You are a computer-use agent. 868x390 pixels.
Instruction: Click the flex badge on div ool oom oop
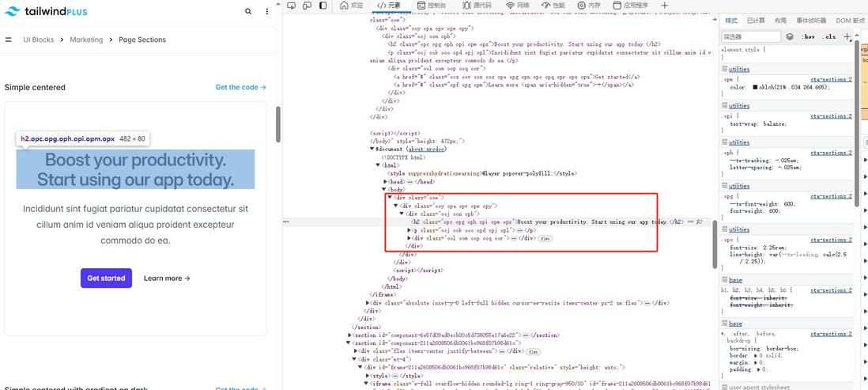click(x=545, y=238)
